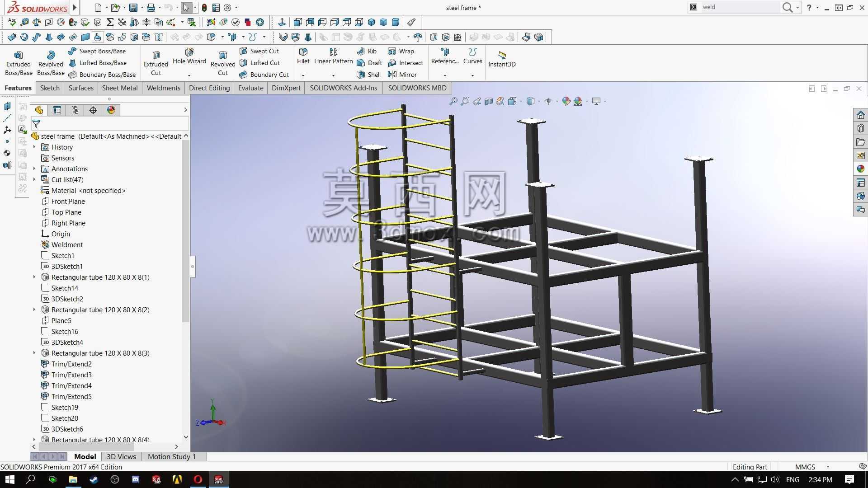868x488 pixels.
Task: Click the New document button
Action: pos(98,8)
